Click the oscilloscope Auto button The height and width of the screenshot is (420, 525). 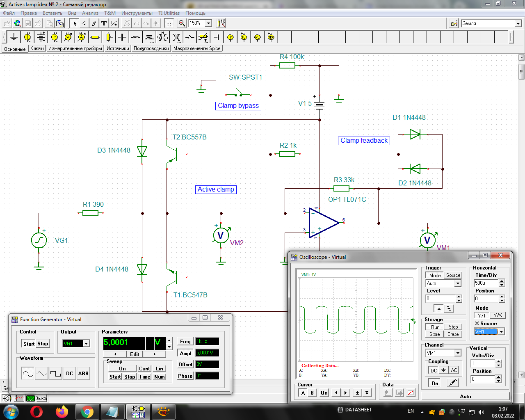(x=465, y=396)
